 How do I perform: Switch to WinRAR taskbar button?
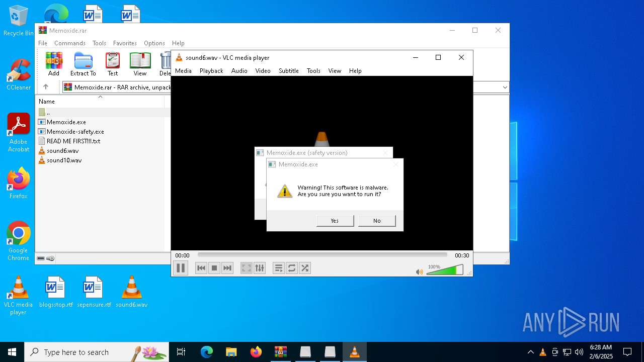[x=281, y=352]
